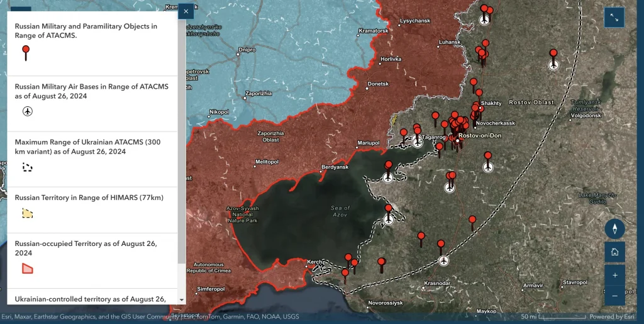Return to default view with Home icon
The image size is (644, 324).
click(x=615, y=252)
